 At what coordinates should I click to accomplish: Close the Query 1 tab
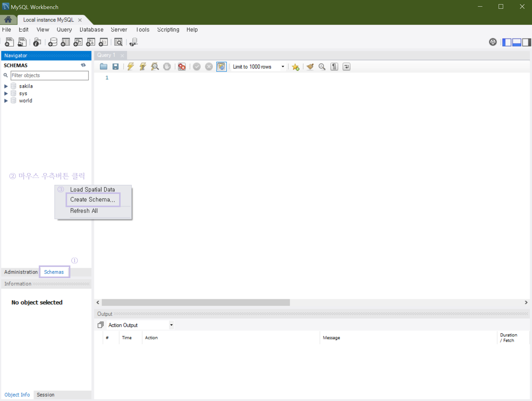click(122, 55)
